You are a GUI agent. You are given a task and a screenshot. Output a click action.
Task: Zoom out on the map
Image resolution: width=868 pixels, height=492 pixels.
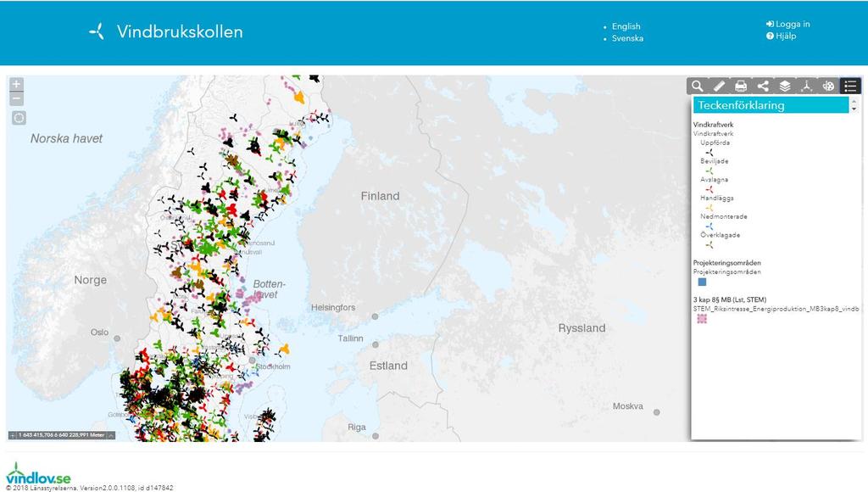[17, 98]
